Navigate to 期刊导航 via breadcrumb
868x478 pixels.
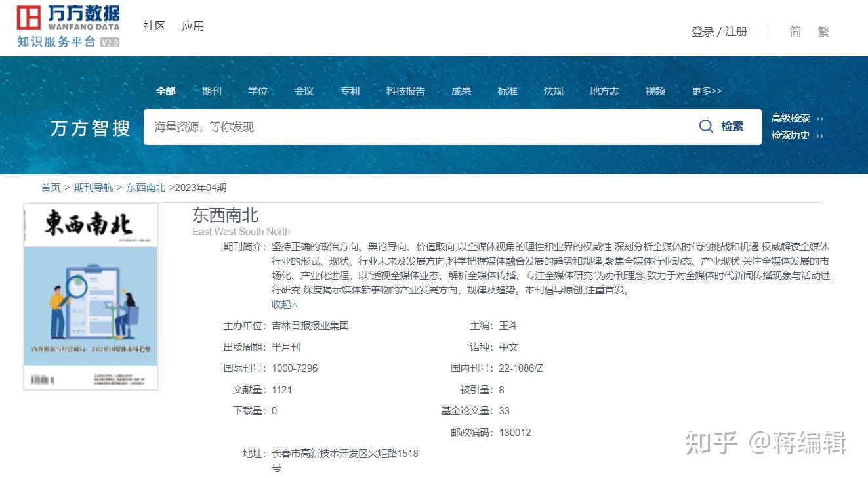pos(94,187)
